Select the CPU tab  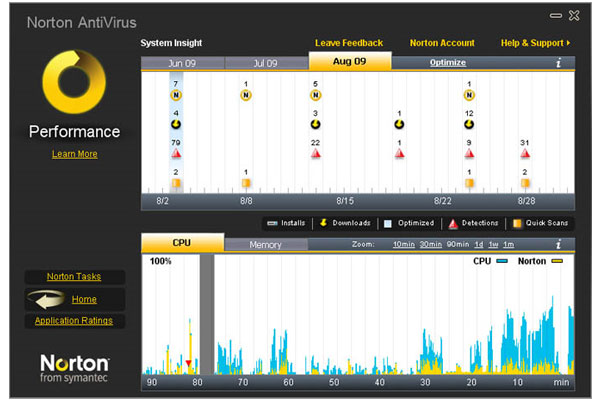coord(182,243)
